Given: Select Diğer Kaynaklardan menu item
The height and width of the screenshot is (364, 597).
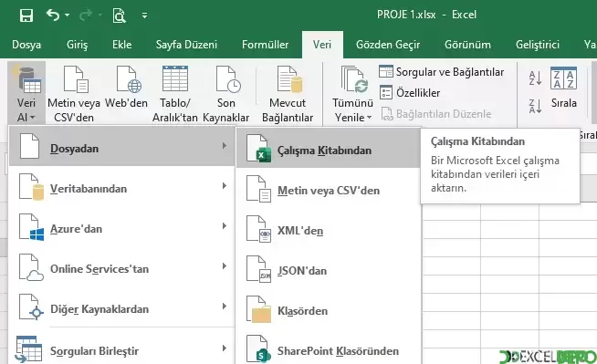Looking at the screenshot, I should [121, 307].
